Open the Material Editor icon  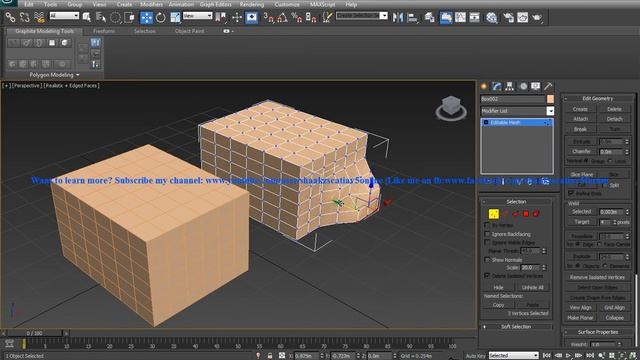coord(492,17)
